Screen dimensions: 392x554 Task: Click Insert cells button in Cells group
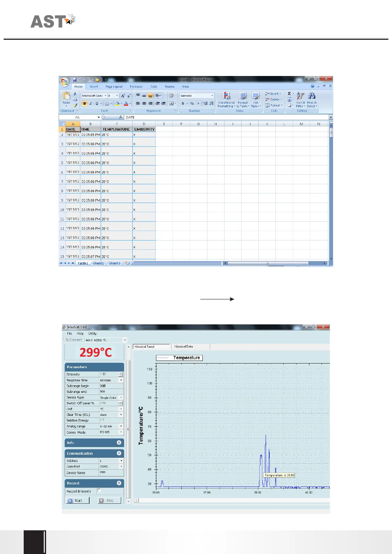click(x=273, y=94)
